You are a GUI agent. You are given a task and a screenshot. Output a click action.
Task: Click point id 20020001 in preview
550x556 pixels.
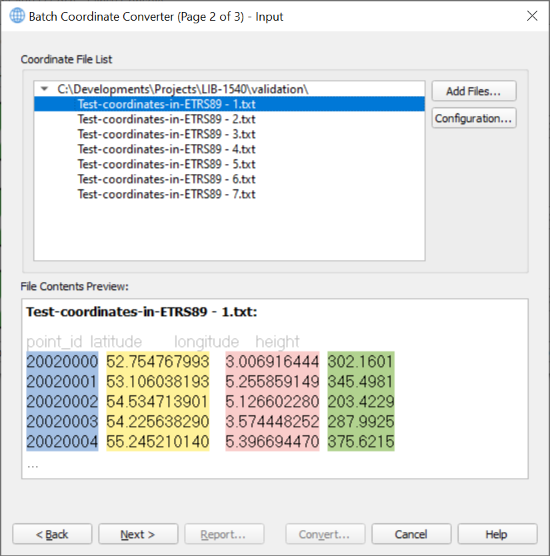[x=62, y=382]
